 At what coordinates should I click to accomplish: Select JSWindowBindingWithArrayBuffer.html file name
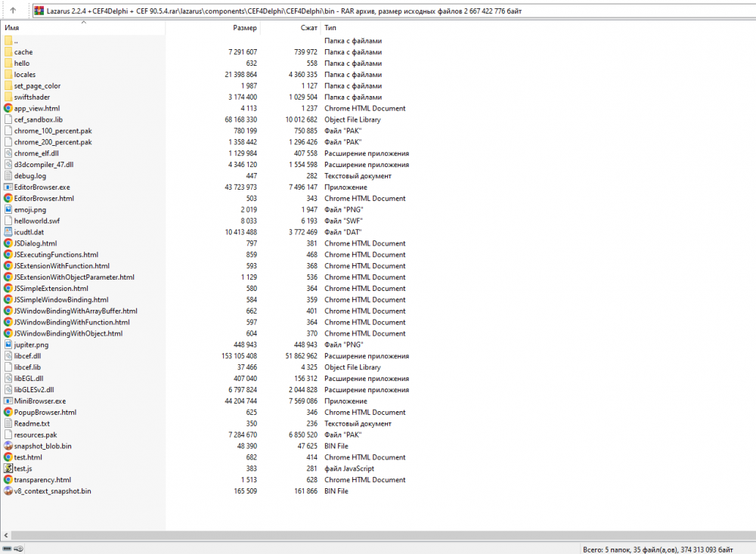pyautogui.click(x=76, y=311)
